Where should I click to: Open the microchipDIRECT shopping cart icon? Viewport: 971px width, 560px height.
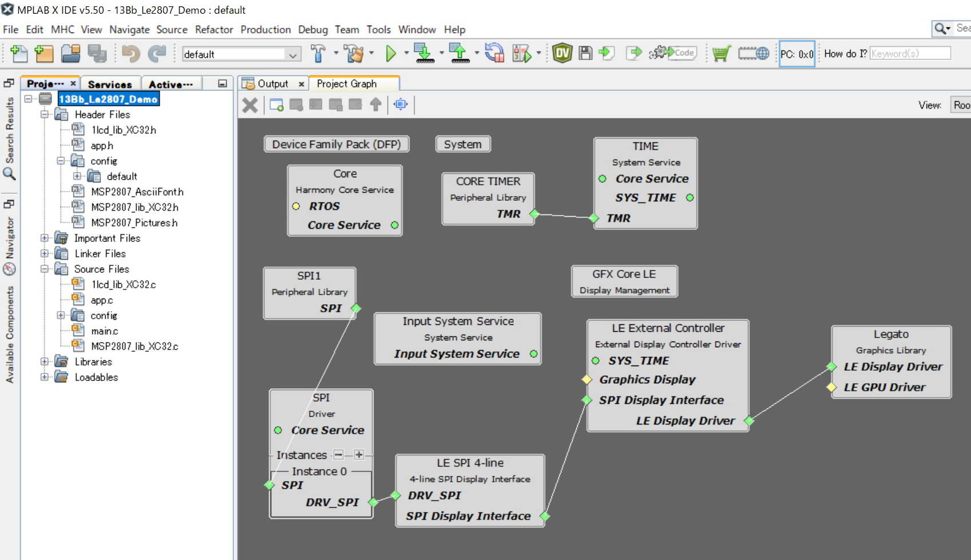point(721,54)
